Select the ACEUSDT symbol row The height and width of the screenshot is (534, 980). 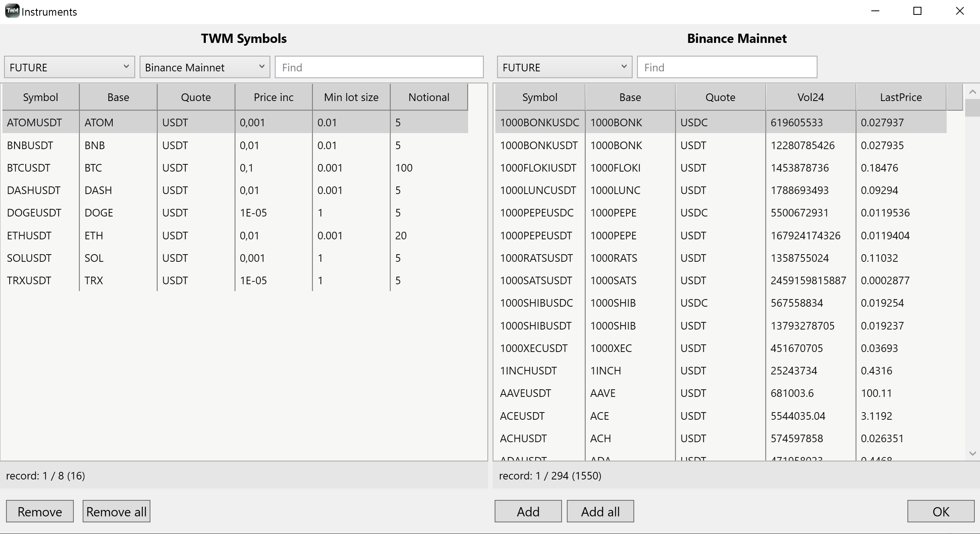pyautogui.click(x=721, y=416)
